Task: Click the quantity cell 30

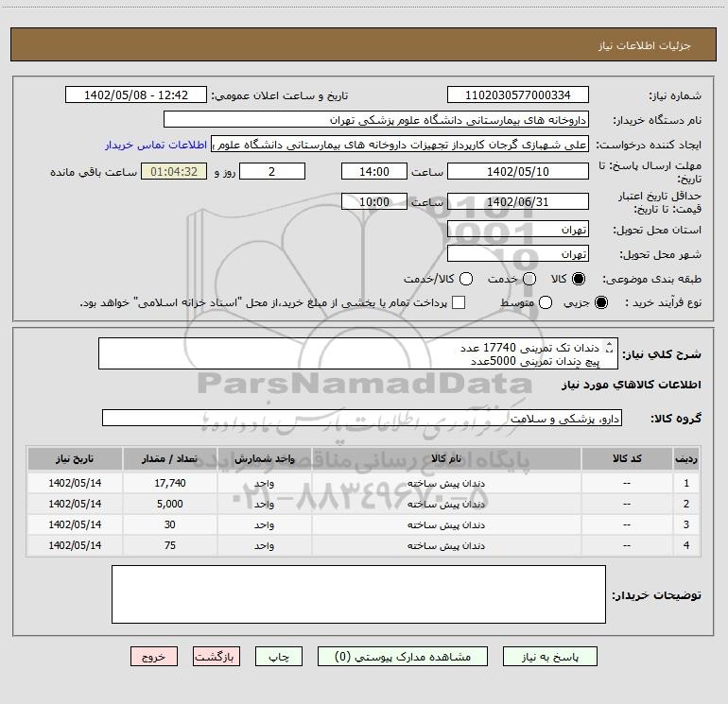Action: [169, 524]
